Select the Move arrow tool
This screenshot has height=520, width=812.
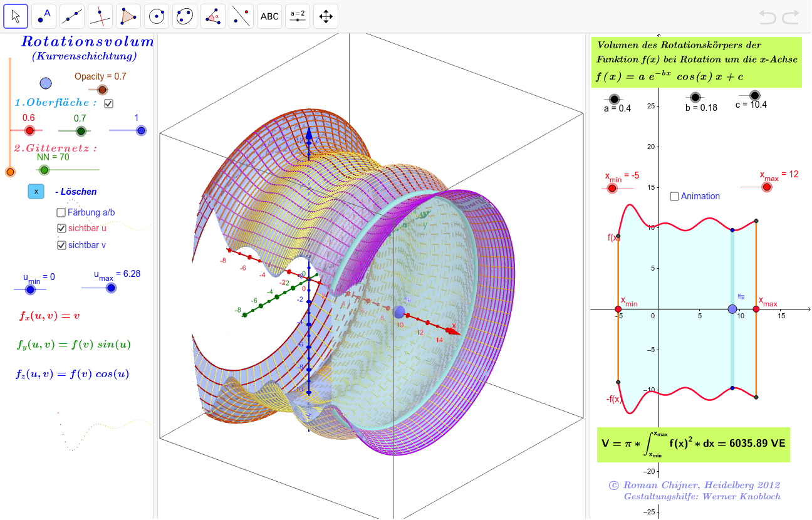(16, 16)
